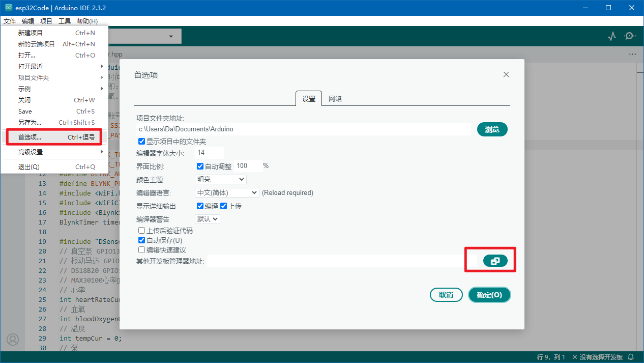This screenshot has height=363, width=644.
Task: Open the 编辑器语言 dropdown showing 中文(简体)
Action: [x=227, y=192]
